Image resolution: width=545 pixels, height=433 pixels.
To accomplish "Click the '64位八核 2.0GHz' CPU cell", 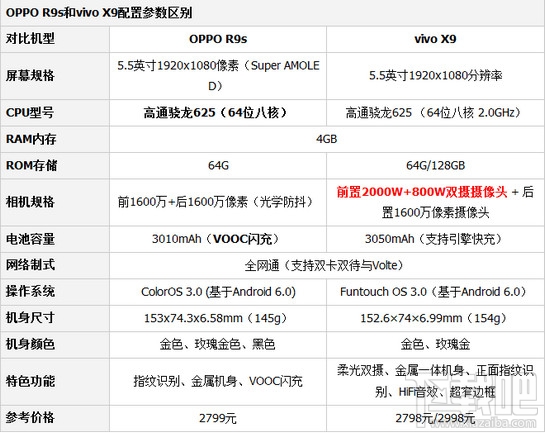I will click(435, 113).
